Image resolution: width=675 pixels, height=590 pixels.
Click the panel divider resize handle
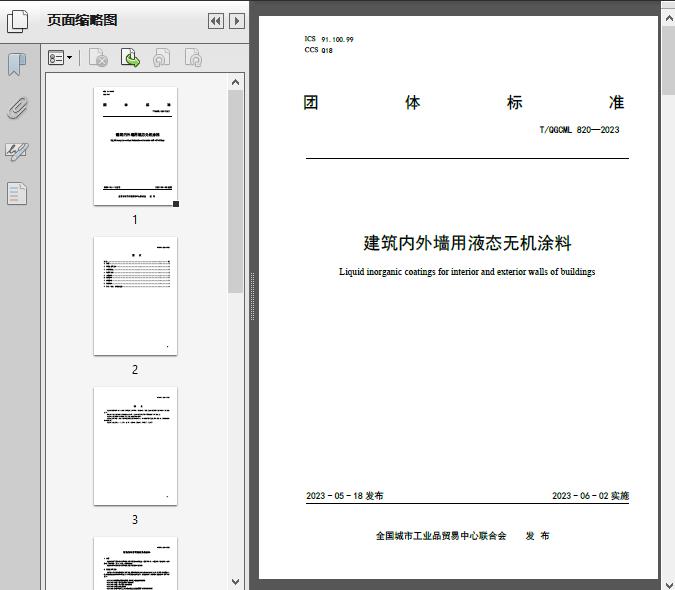pyautogui.click(x=252, y=296)
